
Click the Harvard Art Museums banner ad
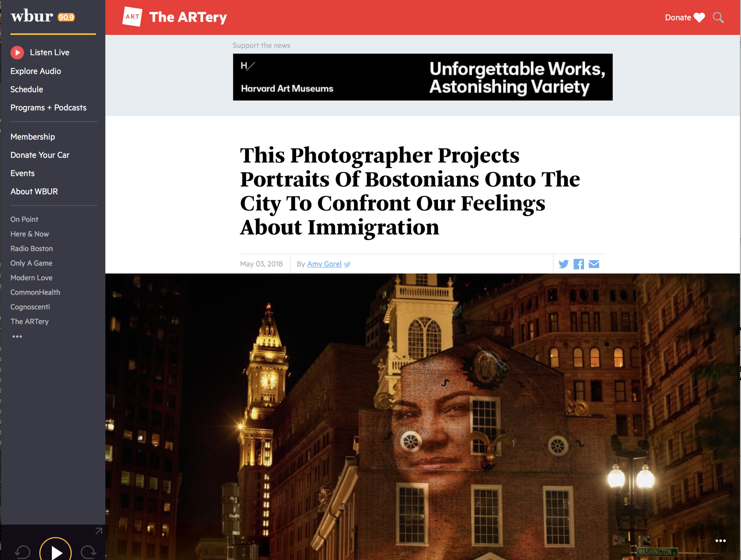tap(422, 77)
